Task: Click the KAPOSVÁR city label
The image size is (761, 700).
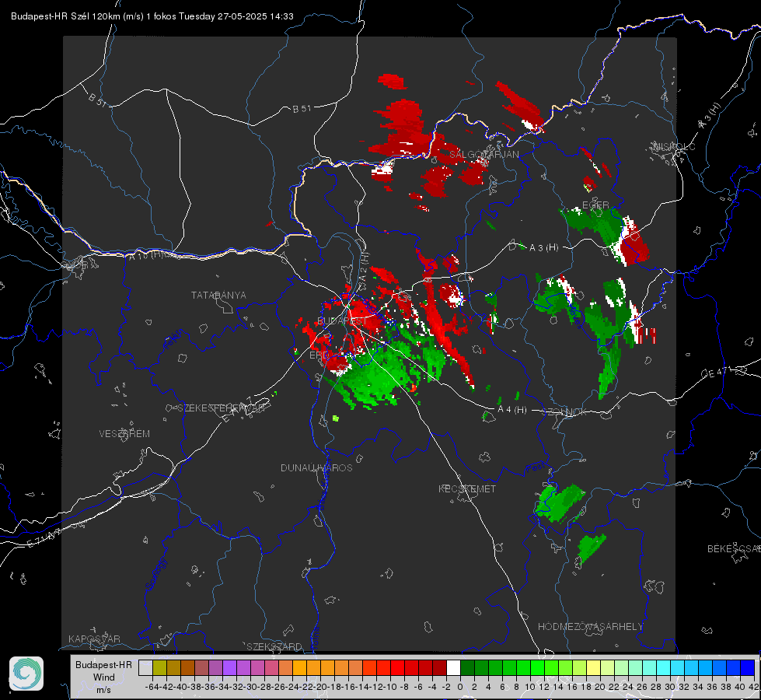Action: click(94, 639)
